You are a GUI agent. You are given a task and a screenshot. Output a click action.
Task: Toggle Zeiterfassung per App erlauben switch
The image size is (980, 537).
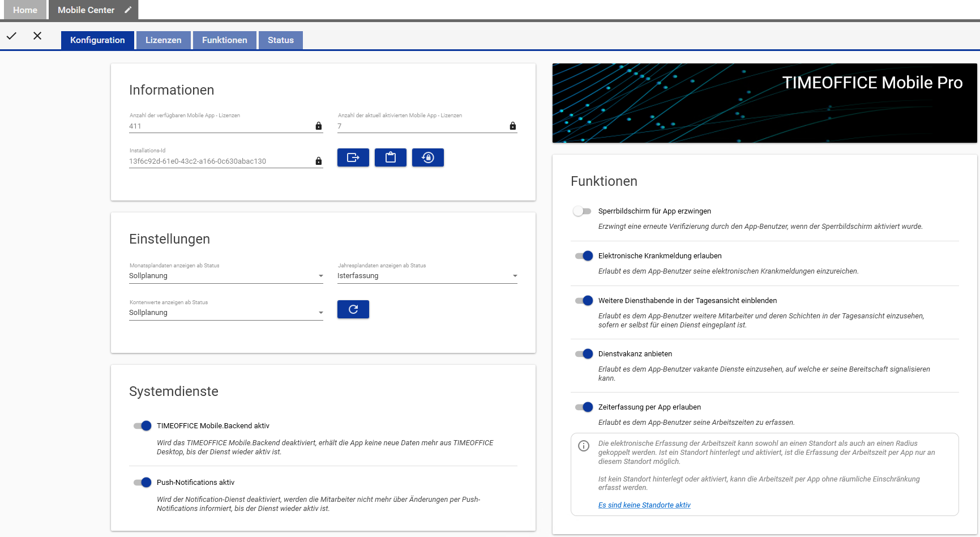click(x=584, y=407)
